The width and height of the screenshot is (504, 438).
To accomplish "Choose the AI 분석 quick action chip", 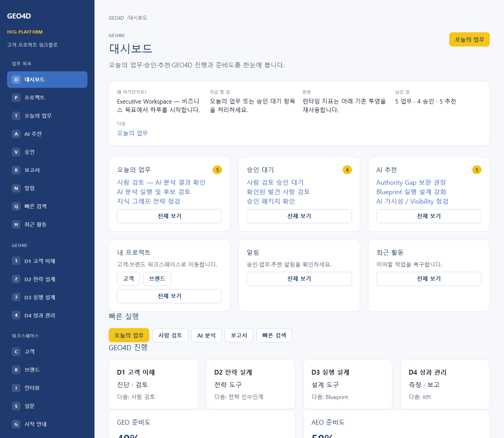I will click(206, 335).
